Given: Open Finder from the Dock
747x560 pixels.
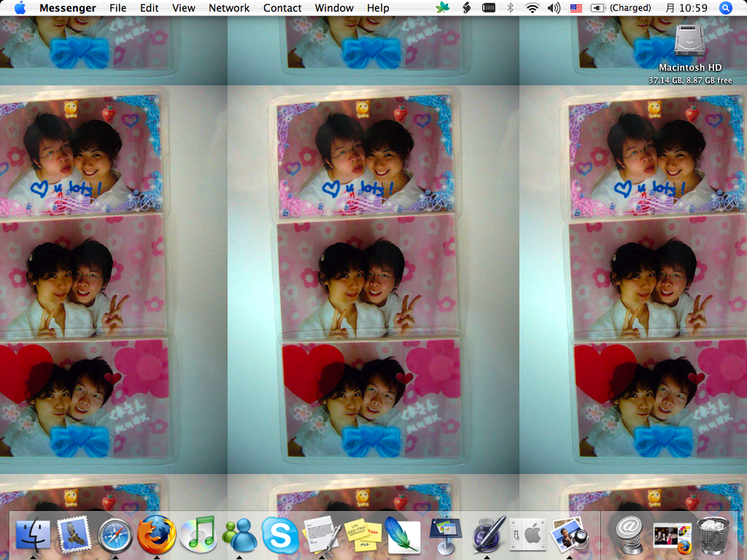Looking at the screenshot, I should (x=33, y=535).
